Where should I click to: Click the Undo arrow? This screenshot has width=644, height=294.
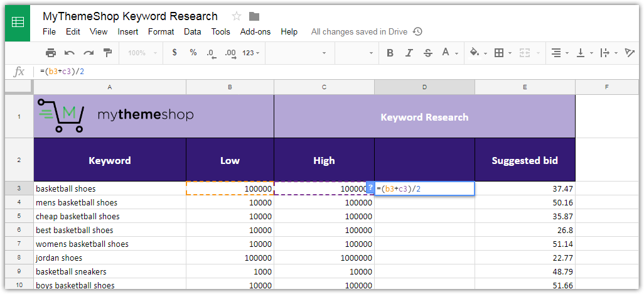pyautogui.click(x=70, y=53)
